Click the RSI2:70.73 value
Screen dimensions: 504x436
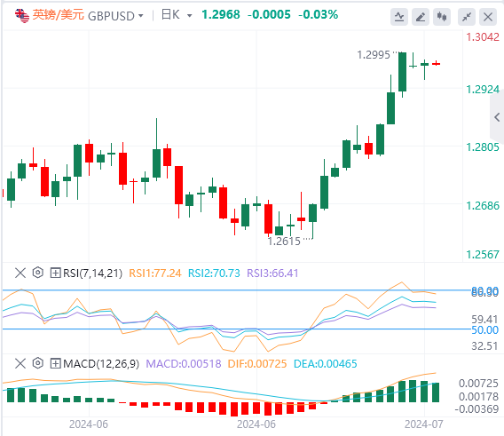(214, 273)
